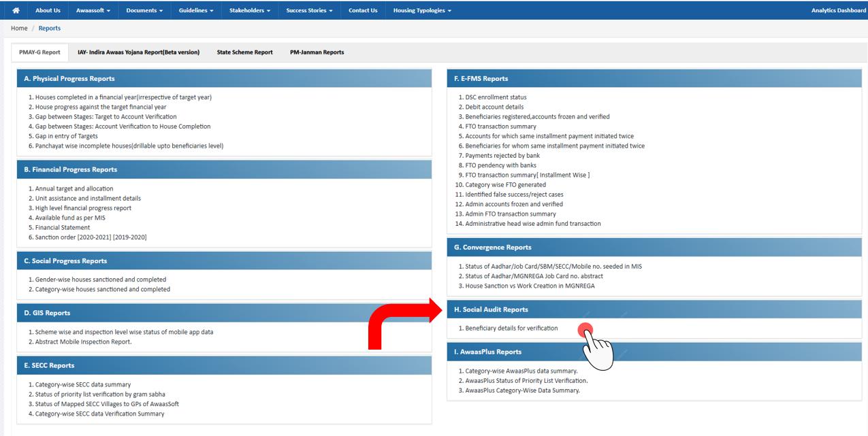
Task: Expand the Housing Typologies dropdown
Action: (x=422, y=10)
